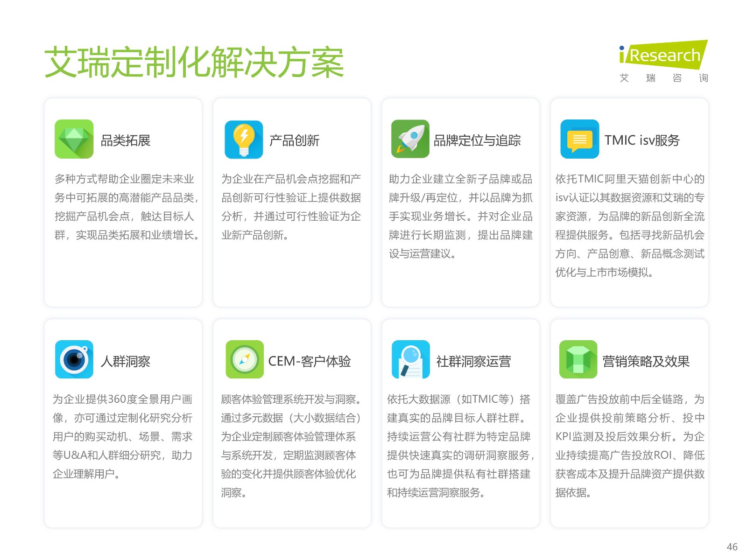The height and width of the screenshot is (560, 747).
Task: Click the camera lens icon for 人群洞察
Action: [x=74, y=359]
